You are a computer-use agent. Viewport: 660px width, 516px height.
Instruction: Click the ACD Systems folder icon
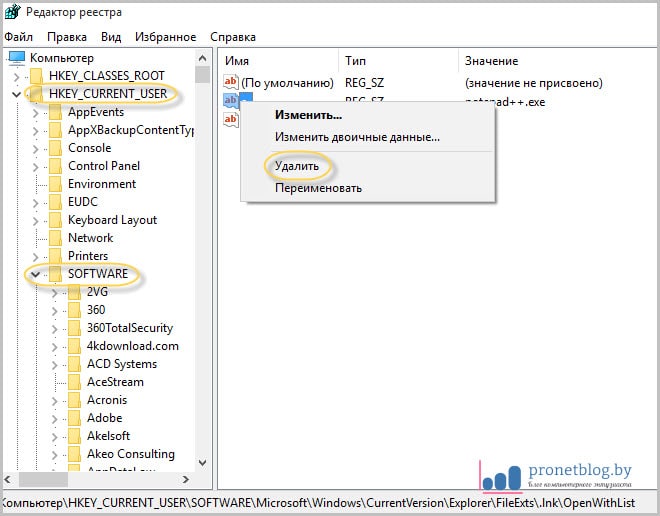pos(74,364)
